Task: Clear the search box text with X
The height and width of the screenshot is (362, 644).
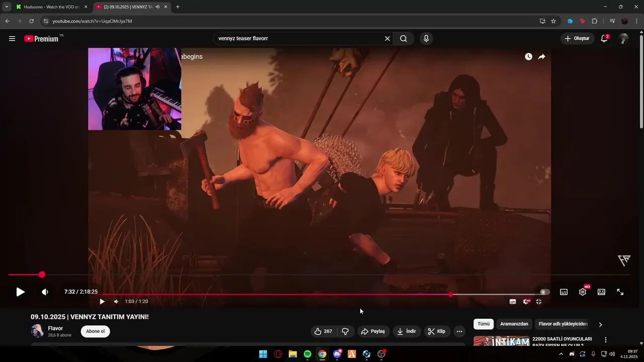Action: [x=387, y=39]
